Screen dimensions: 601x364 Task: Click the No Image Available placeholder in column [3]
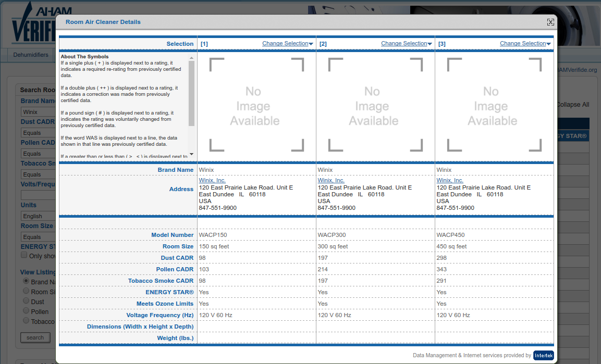(x=494, y=105)
